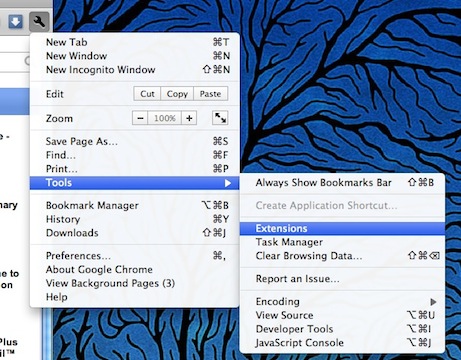461x360 pixels.
Task: Increase zoom with the plus button
Action: (x=189, y=118)
